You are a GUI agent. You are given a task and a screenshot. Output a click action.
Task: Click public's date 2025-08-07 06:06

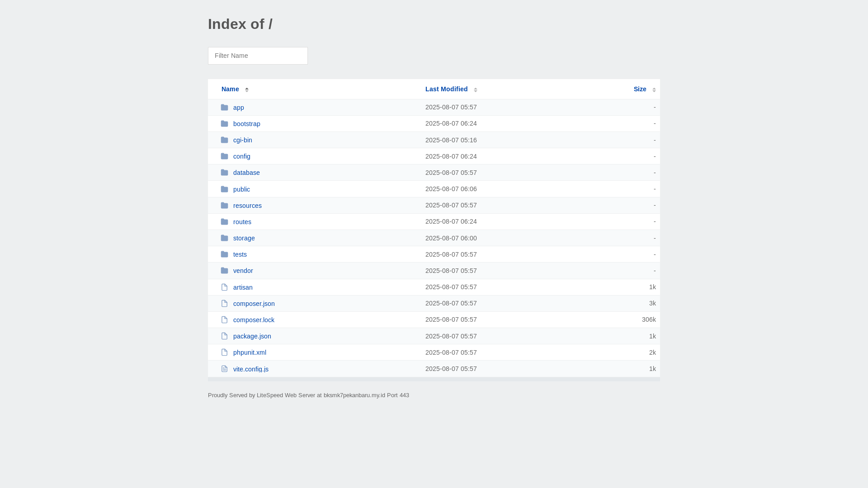pyautogui.click(x=451, y=189)
